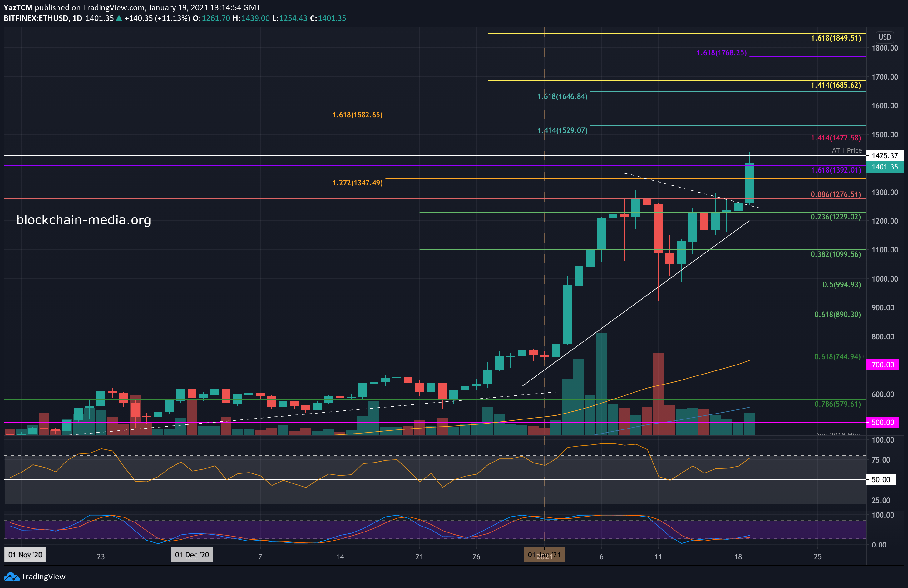This screenshot has height=588, width=908.
Task: Click the tallest green volume bar
Action: [601, 384]
